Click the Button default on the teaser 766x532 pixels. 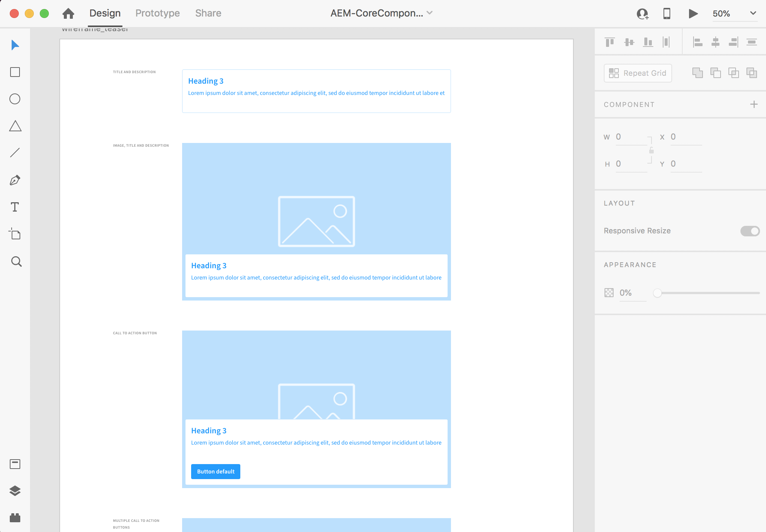point(216,472)
